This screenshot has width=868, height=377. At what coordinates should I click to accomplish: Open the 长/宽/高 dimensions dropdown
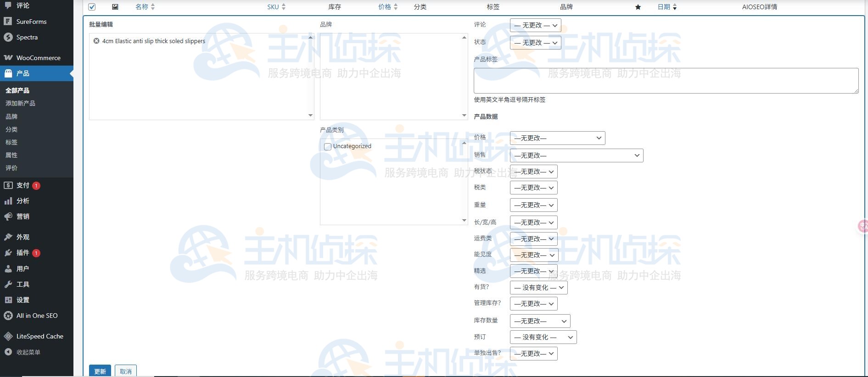[x=534, y=222]
